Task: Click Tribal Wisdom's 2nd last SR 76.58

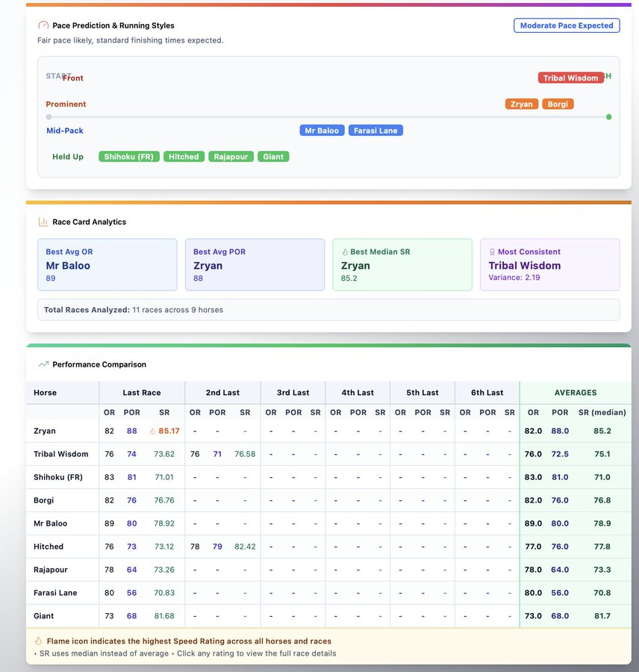Action: tap(245, 454)
